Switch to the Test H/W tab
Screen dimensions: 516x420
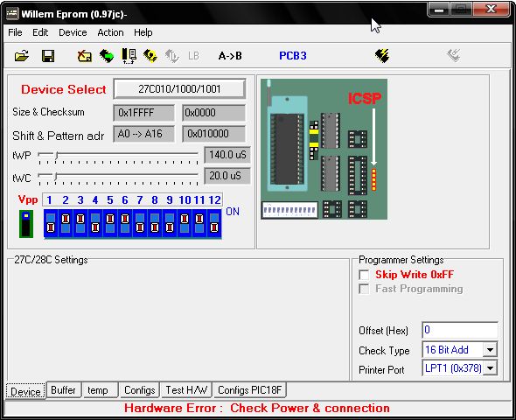186,390
